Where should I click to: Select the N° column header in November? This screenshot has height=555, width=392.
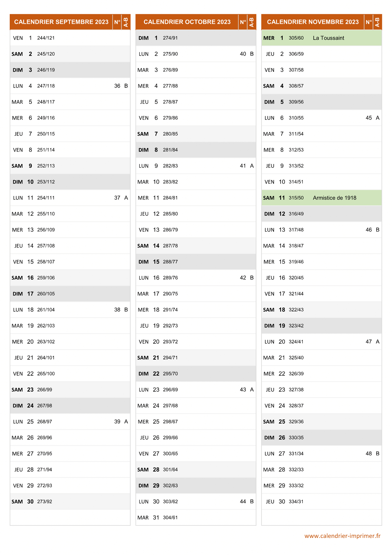pyautogui.click(x=369, y=22)
